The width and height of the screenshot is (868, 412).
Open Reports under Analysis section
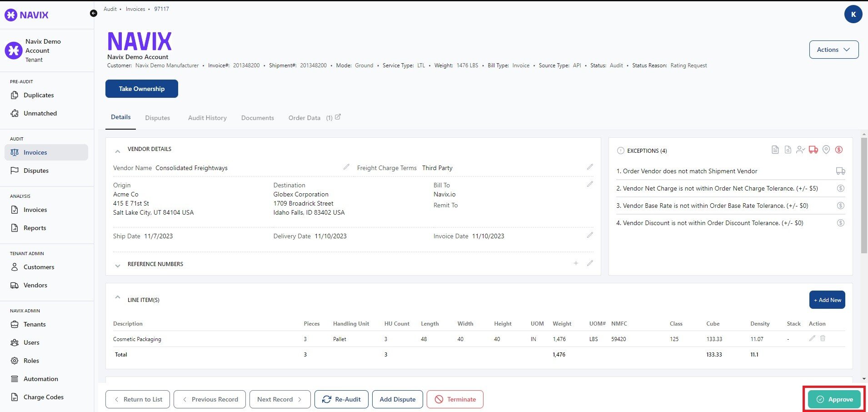tap(46, 228)
